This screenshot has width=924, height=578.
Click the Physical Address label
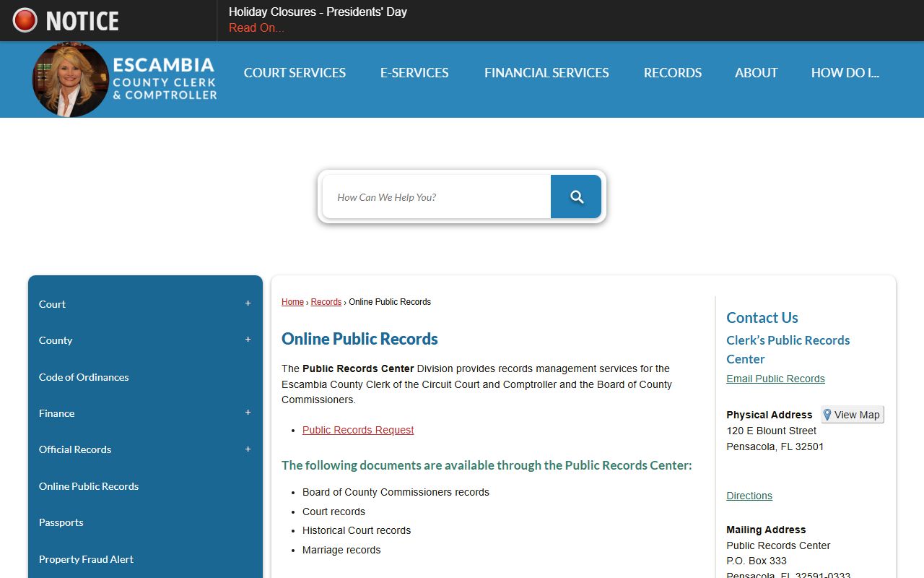tap(770, 415)
